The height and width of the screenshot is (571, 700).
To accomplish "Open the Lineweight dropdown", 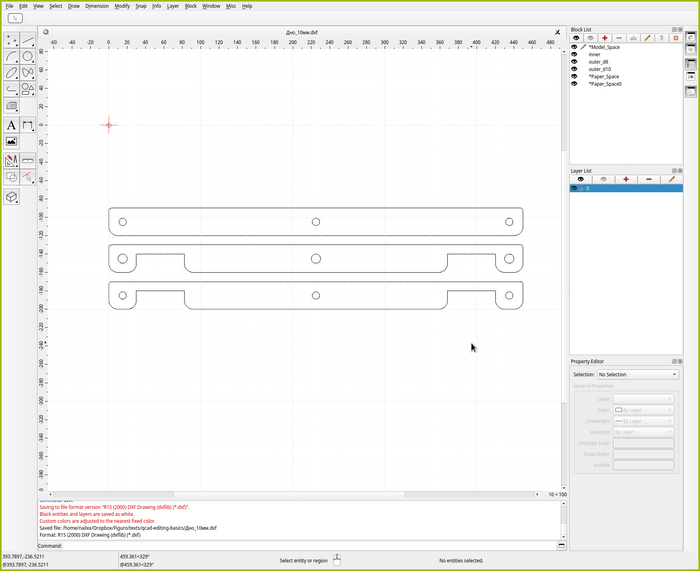I will (x=643, y=421).
